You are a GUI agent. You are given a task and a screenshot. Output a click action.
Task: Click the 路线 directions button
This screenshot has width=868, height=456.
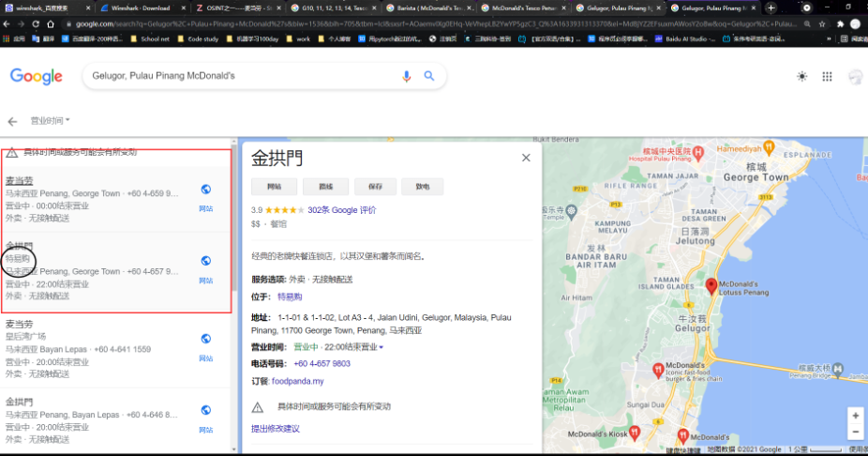click(325, 187)
